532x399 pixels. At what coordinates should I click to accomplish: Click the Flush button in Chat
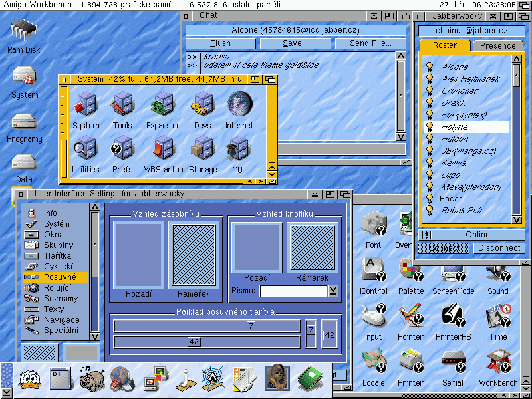pyautogui.click(x=221, y=43)
